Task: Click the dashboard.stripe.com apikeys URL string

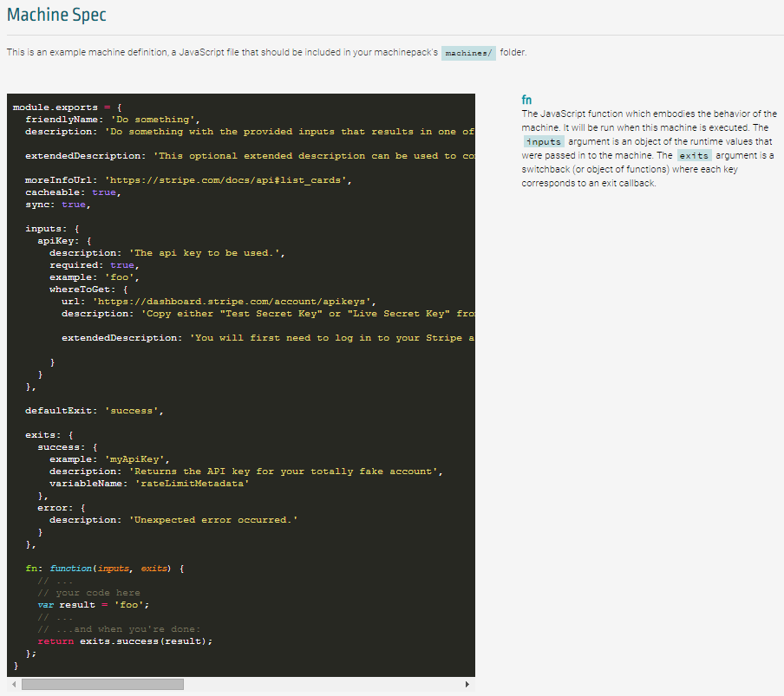Action: (232, 302)
